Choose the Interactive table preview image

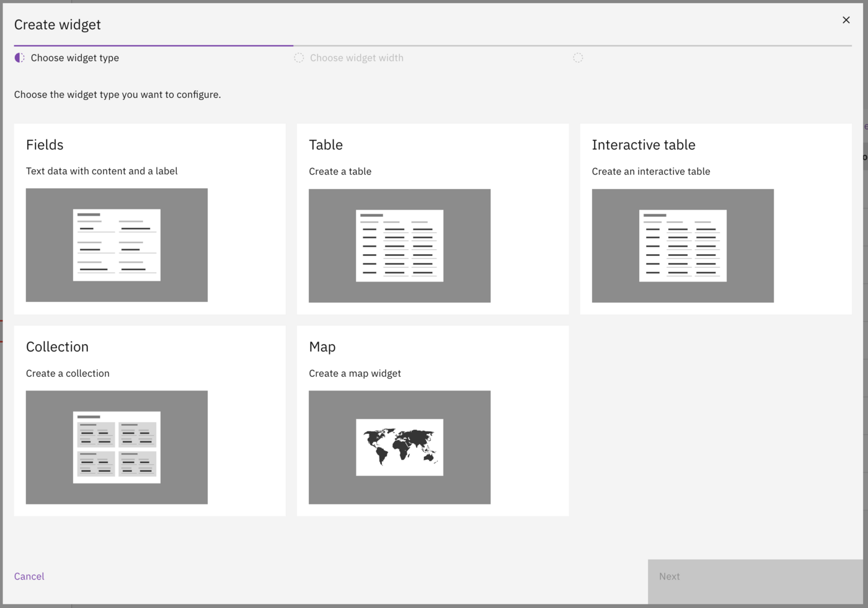click(x=682, y=245)
